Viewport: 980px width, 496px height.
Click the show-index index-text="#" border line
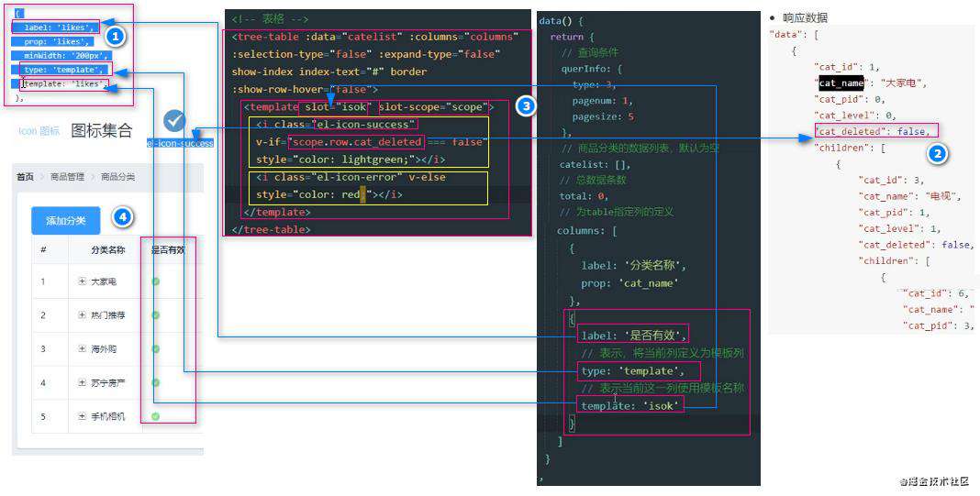[329, 72]
